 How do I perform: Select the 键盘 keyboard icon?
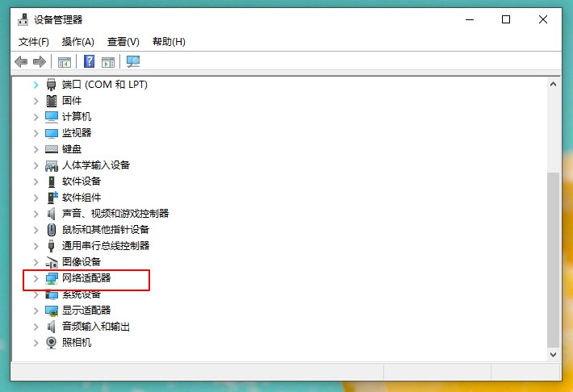click(x=52, y=149)
